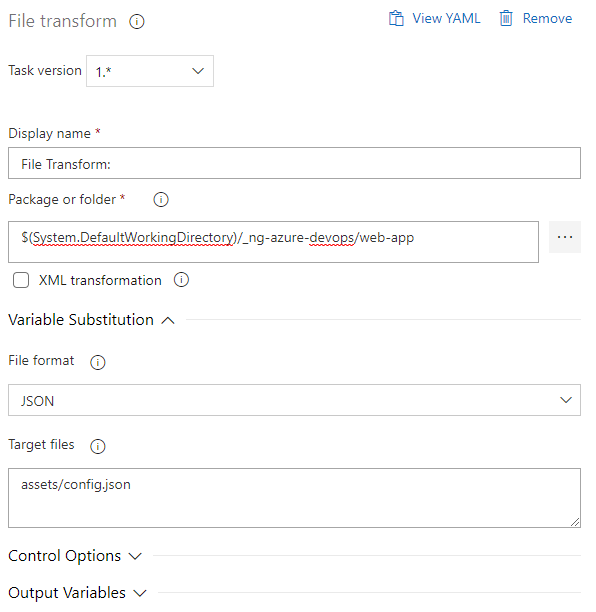Open the Task version dropdown

[150, 71]
